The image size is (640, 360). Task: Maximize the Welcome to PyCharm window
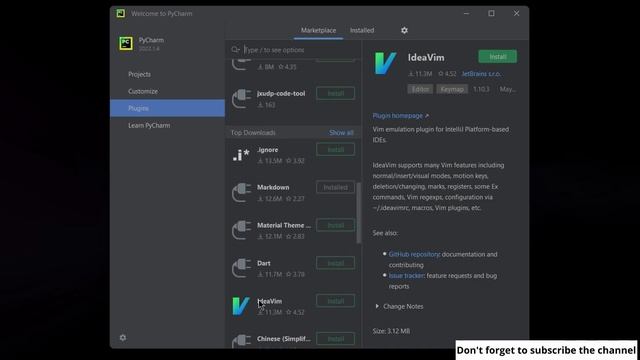(491, 13)
